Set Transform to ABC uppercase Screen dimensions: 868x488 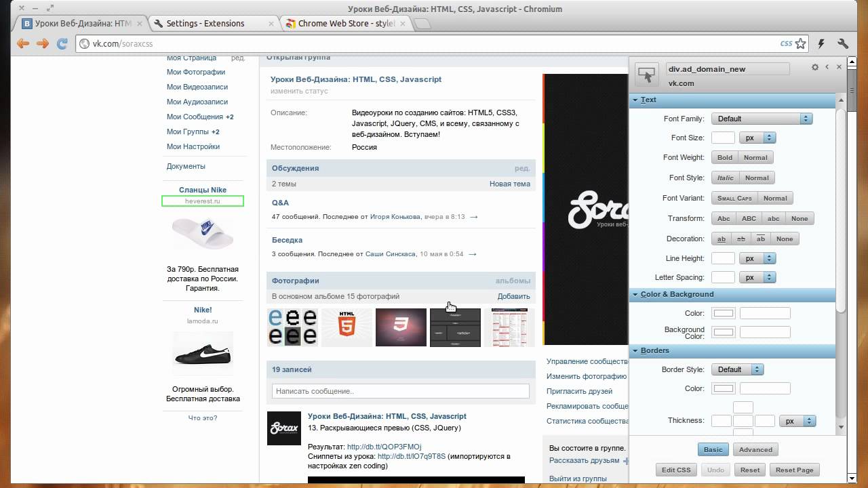[x=749, y=218]
